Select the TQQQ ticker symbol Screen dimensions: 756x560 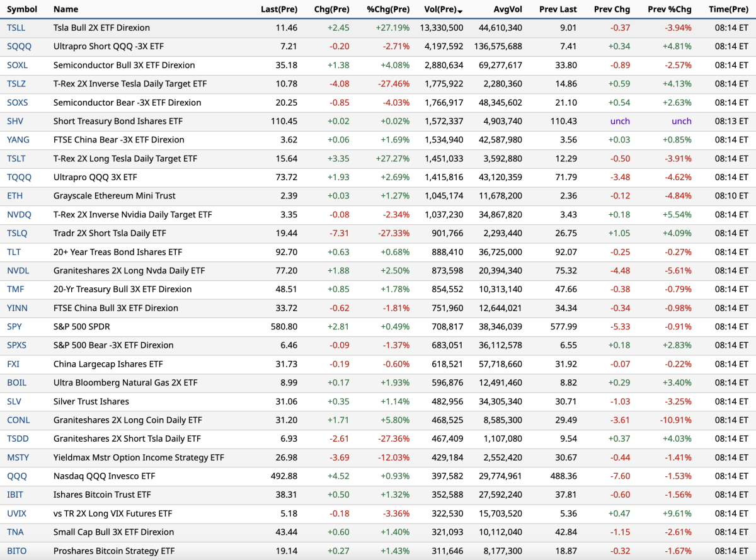coord(19,177)
